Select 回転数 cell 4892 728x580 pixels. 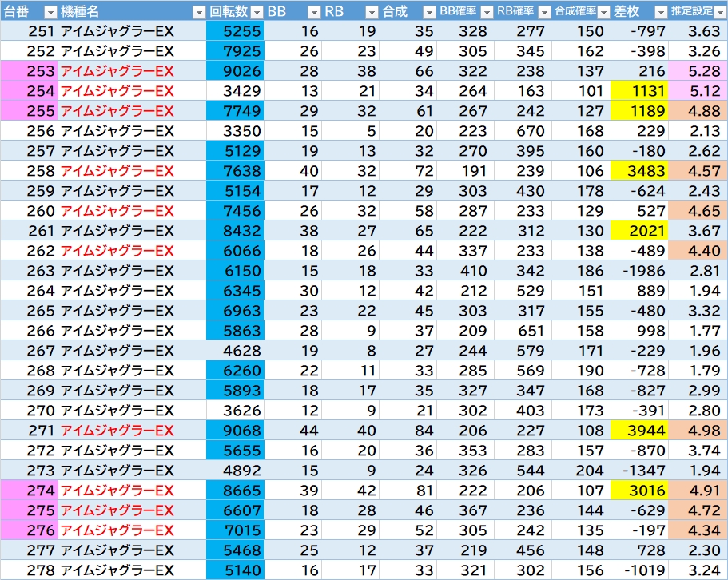(235, 471)
